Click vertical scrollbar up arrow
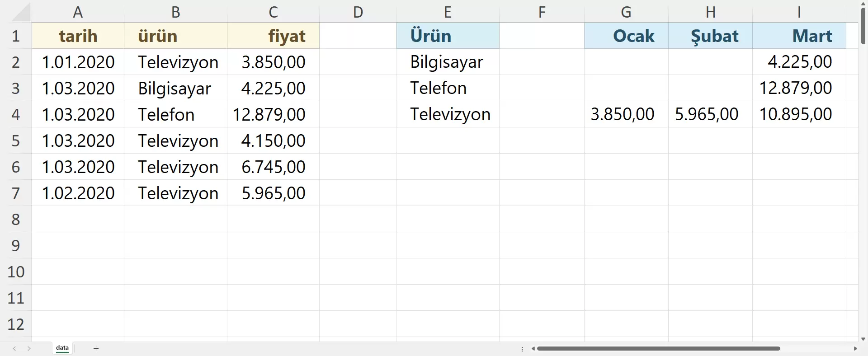 tap(863, 4)
